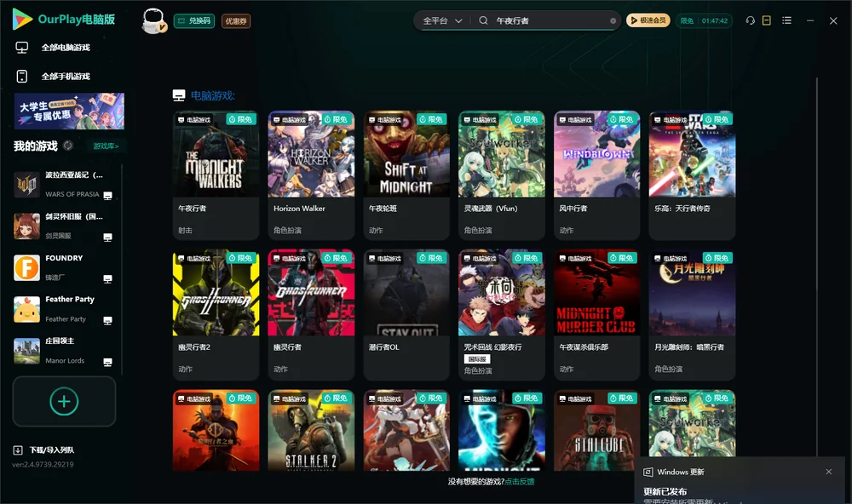Viewport: 852px width, 504px height.
Task: Clear the search text with the x icon
Action: click(x=613, y=20)
